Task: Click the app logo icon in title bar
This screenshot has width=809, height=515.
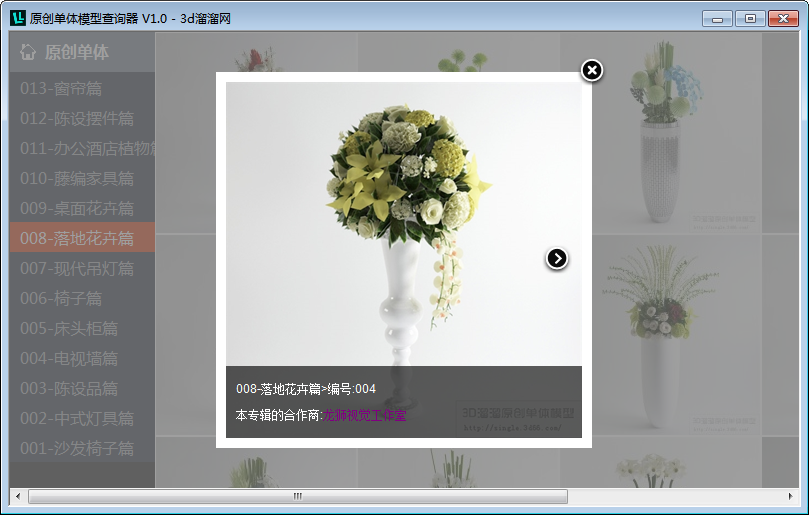Action: pos(18,18)
